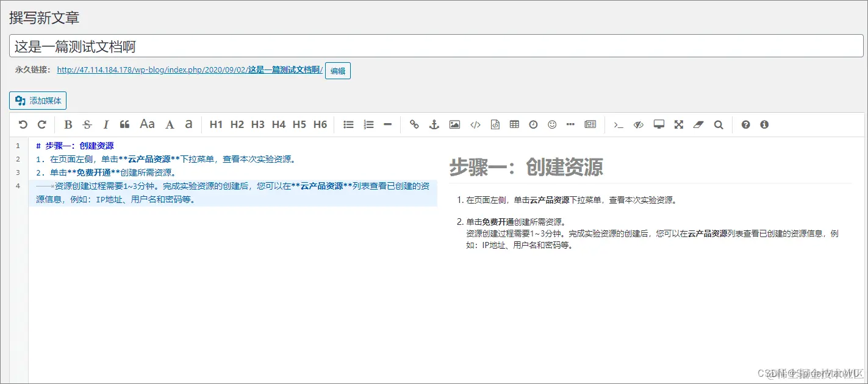Toggle bold formatting with the B icon

(x=68, y=124)
